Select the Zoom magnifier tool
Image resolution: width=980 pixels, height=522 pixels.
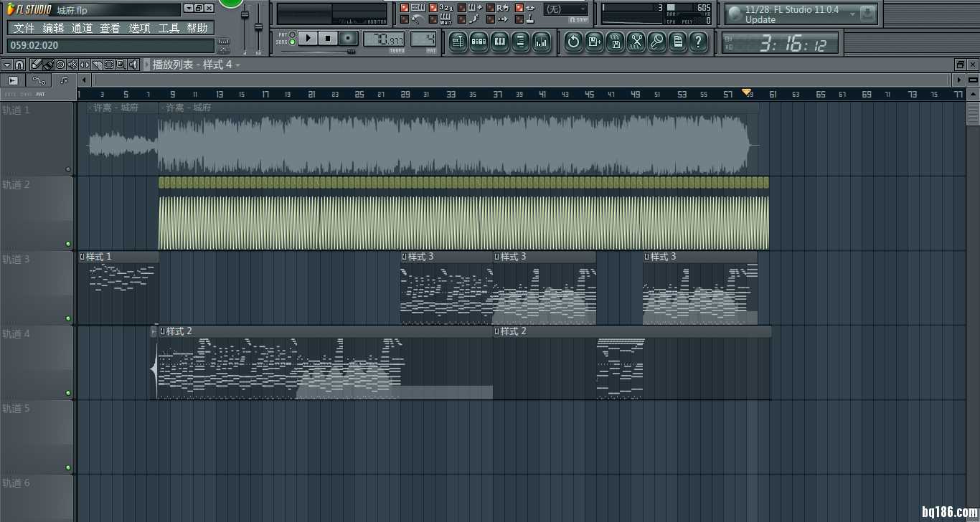[121, 65]
